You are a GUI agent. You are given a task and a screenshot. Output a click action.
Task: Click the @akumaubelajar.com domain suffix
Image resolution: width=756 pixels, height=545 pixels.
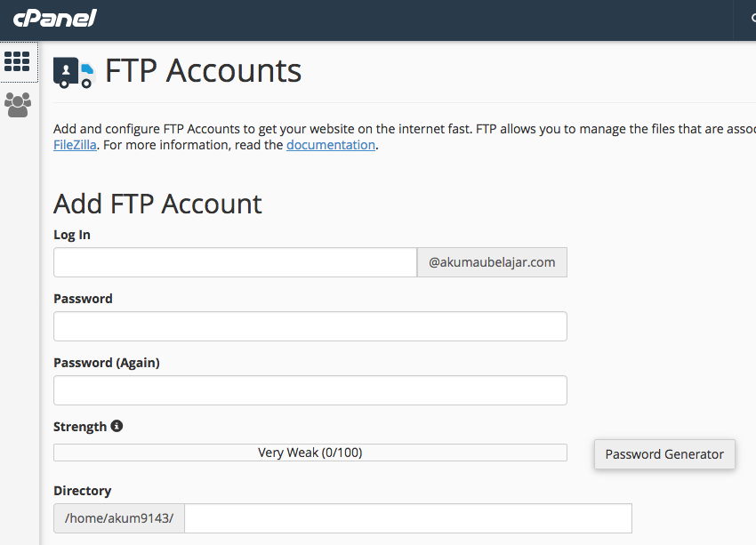(x=492, y=262)
